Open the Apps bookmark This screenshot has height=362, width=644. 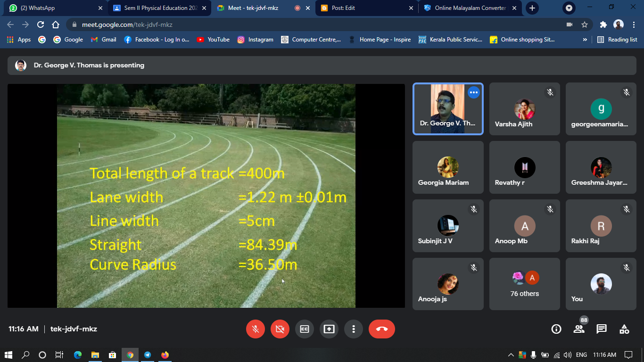point(19,40)
